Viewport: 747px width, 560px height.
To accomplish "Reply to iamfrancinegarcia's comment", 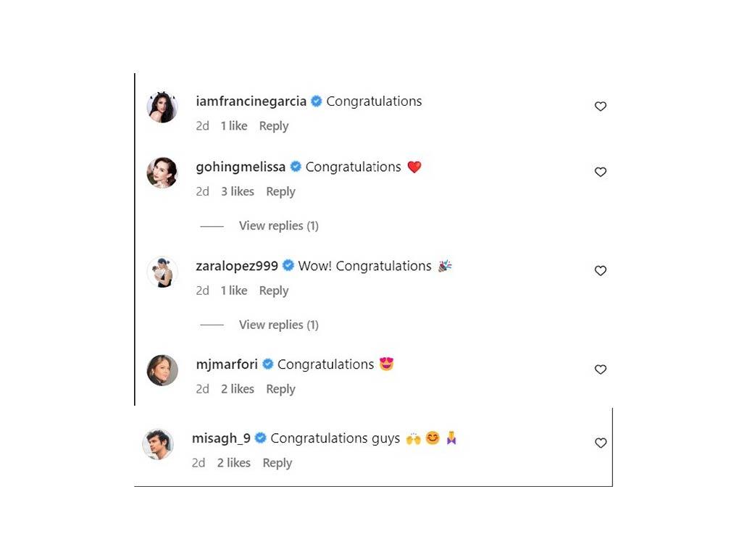I will pos(274,125).
